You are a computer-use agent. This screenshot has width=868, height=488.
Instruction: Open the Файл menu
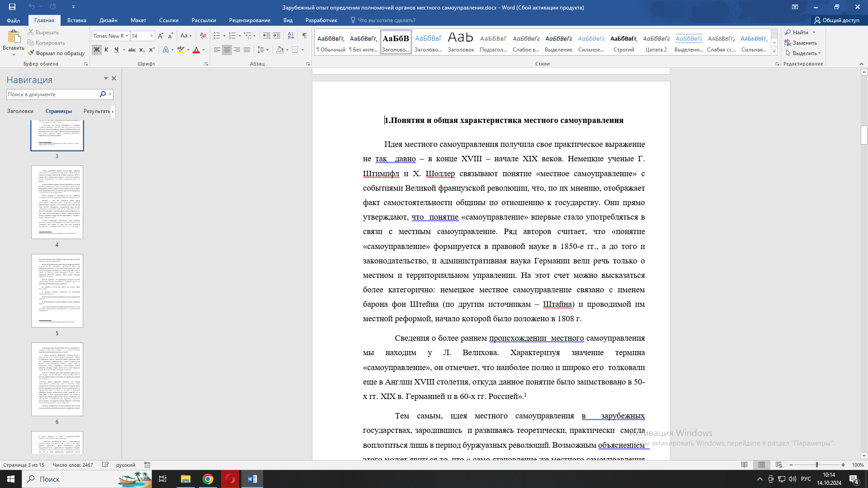13,20
